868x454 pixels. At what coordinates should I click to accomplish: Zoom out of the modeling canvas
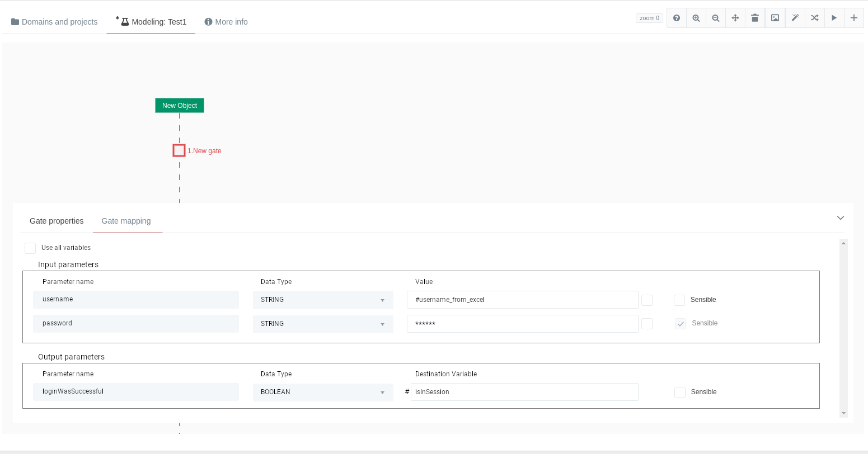coord(716,18)
